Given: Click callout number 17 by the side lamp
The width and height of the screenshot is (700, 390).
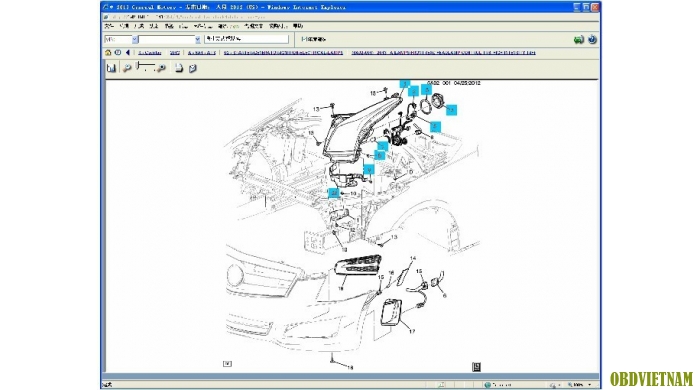Looking at the screenshot, I should 412,332.
